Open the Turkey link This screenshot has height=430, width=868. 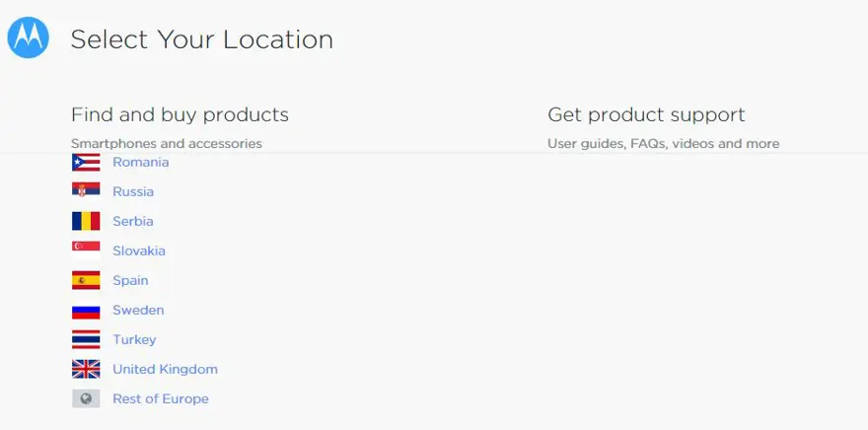click(x=134, y=340)
